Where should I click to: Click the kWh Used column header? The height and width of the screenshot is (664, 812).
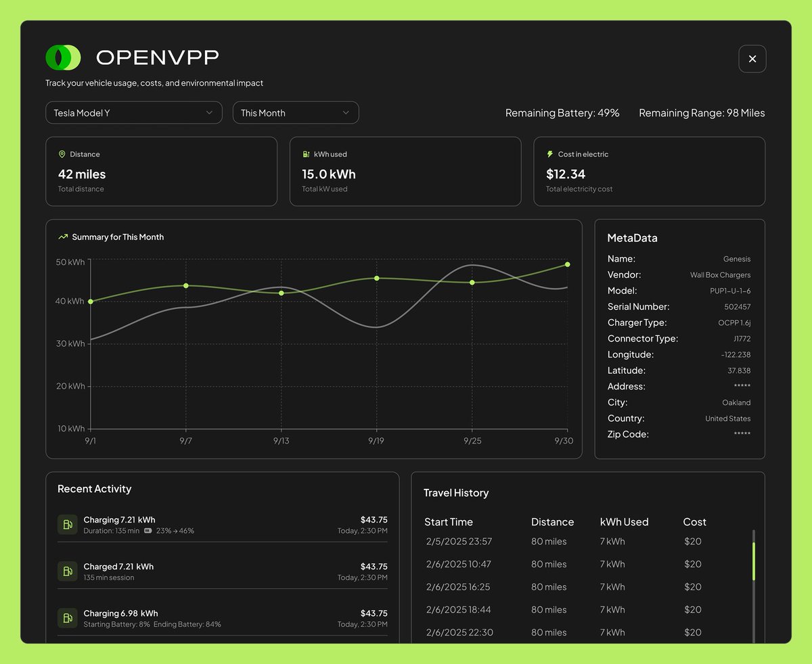coord(624,522)
